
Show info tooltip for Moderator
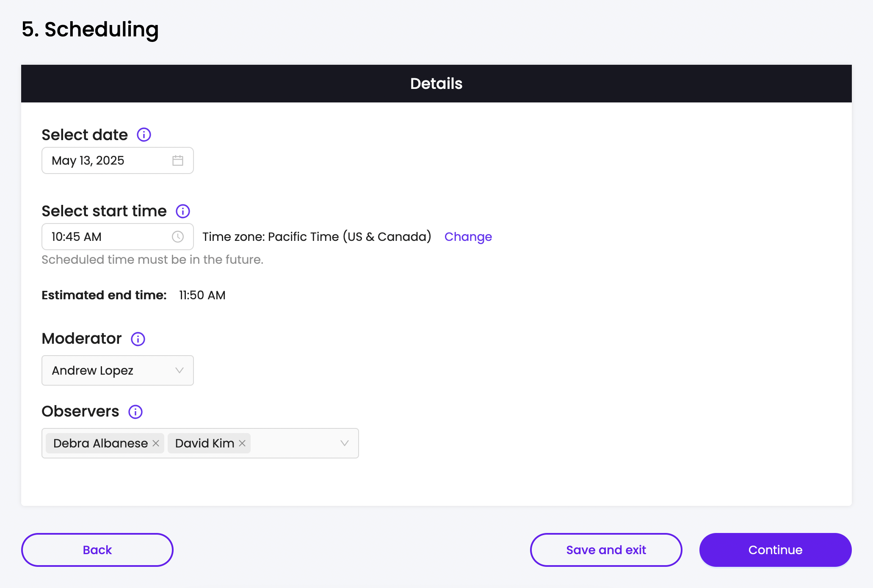tap(138, 339)
